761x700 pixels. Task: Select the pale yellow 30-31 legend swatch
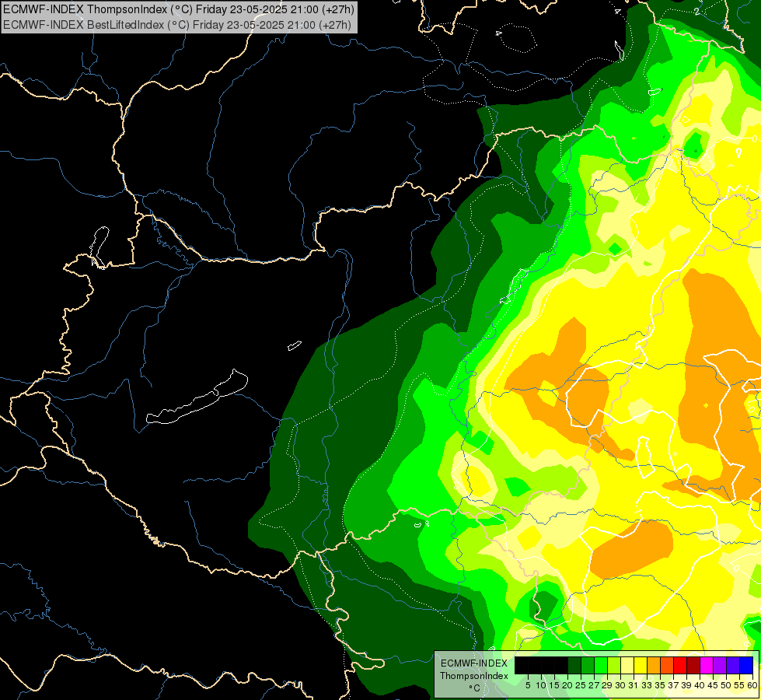[x=627, y=665]
